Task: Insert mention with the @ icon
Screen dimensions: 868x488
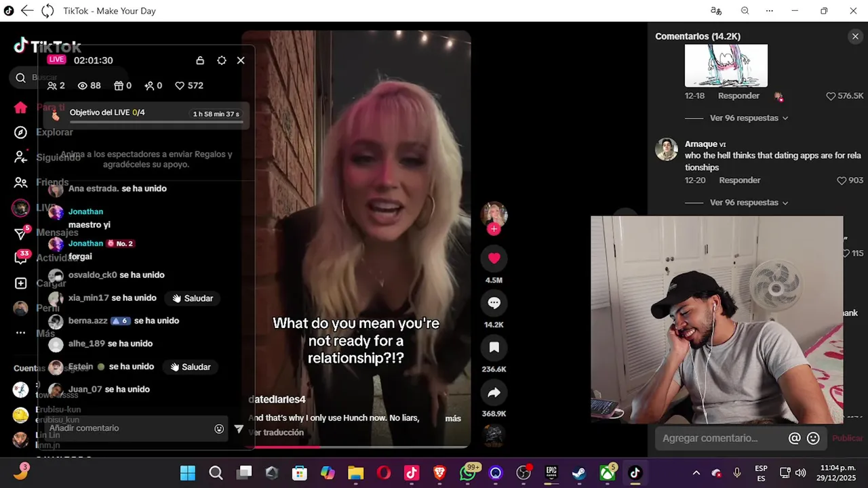Action: [795, 439]
